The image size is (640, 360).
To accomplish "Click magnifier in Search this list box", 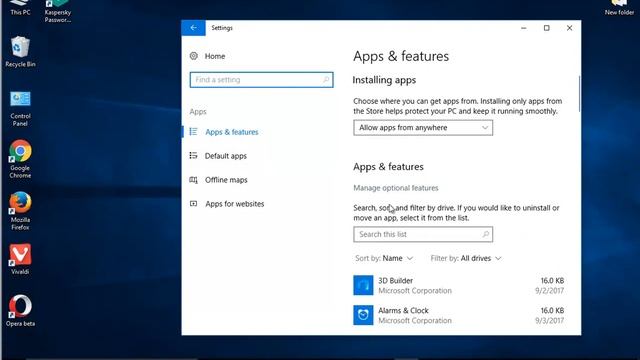I will (x=485, y=234).
